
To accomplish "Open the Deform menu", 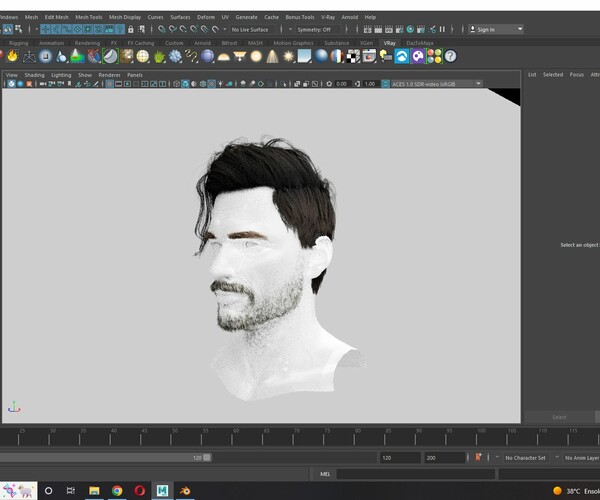I will click(206, 17).
